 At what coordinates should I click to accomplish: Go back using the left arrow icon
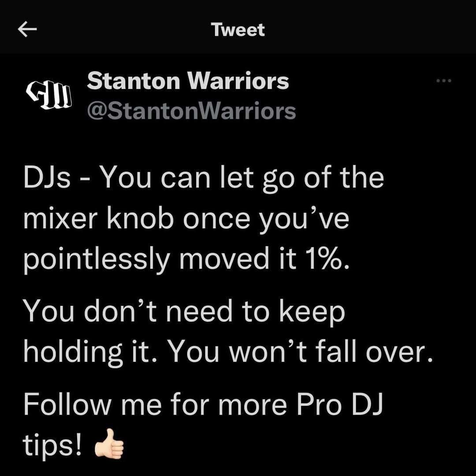(x=27, y=29)
